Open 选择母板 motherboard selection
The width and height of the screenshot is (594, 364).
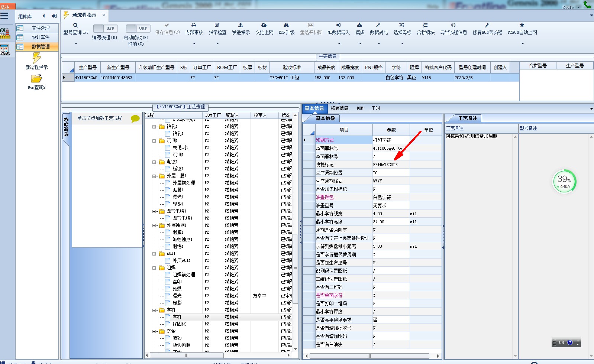402,29
